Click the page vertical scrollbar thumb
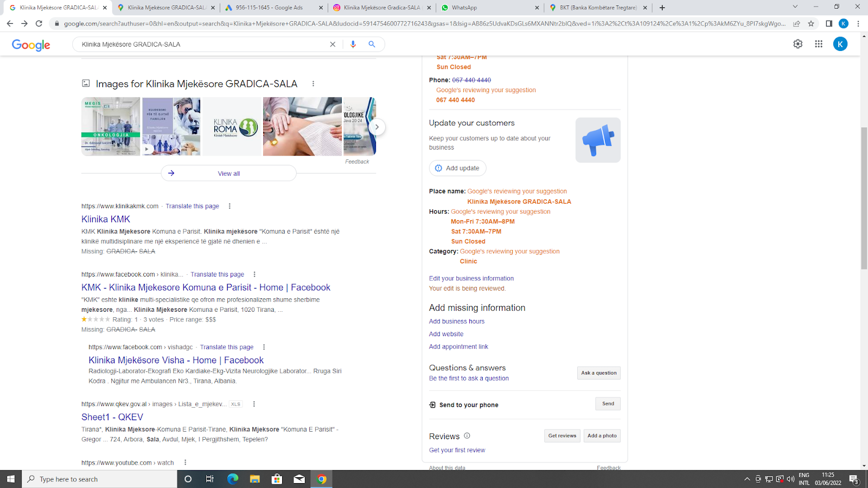 click(x=864, y=198)
